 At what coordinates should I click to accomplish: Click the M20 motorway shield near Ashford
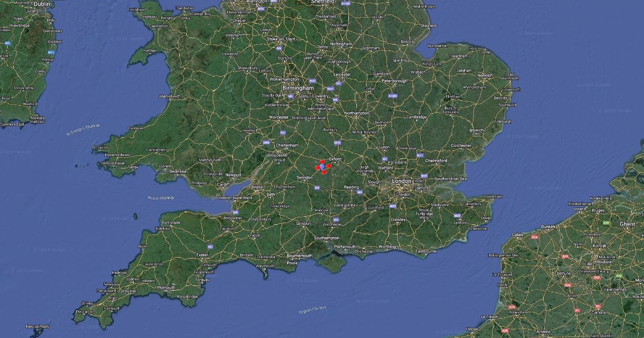(x=457, y=215)
